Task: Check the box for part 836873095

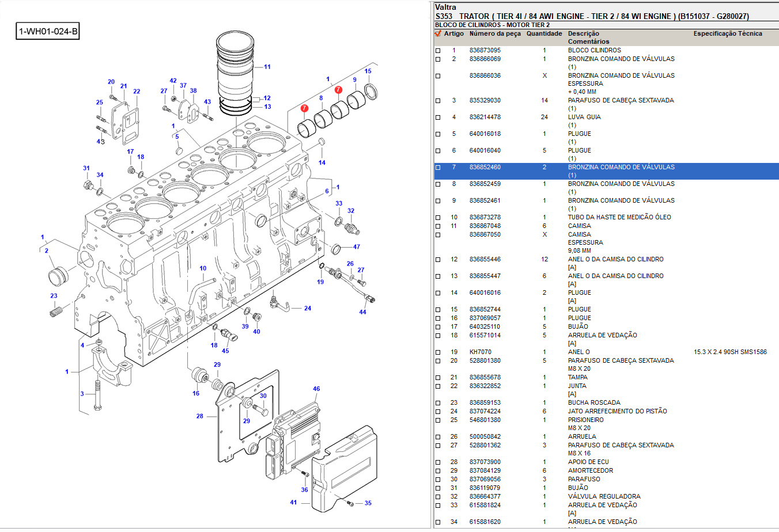Action: pyautogui.click(x=438, y=51)
